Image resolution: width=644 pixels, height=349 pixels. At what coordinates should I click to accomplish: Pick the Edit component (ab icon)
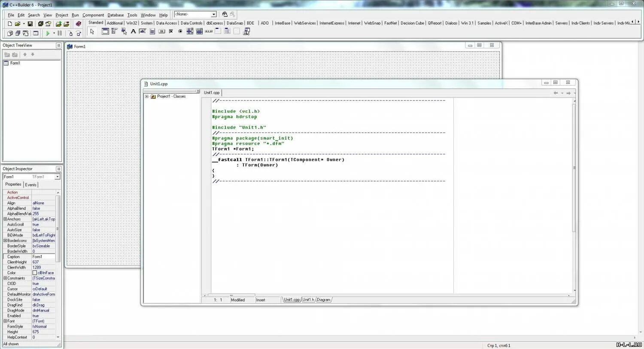(143, 31)
